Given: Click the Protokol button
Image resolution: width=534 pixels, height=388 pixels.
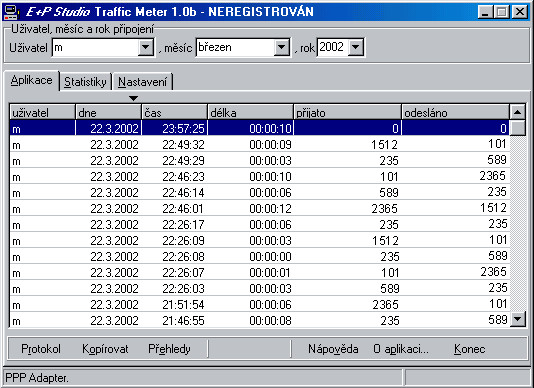Looking at the screenshot, I should 41,349.
